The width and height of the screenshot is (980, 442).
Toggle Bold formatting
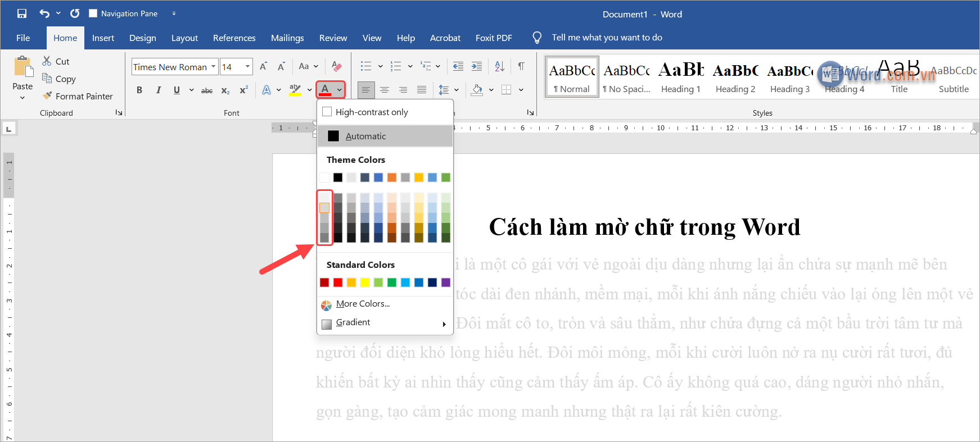pos(139,90)
